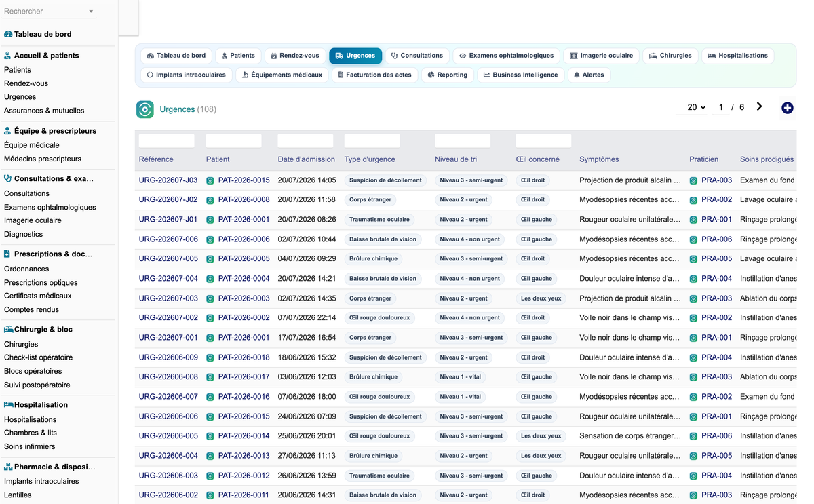
Task: Click patient icon beside PAT-2026-0015 in row URG-202607-J03
Action: (210, 181)
